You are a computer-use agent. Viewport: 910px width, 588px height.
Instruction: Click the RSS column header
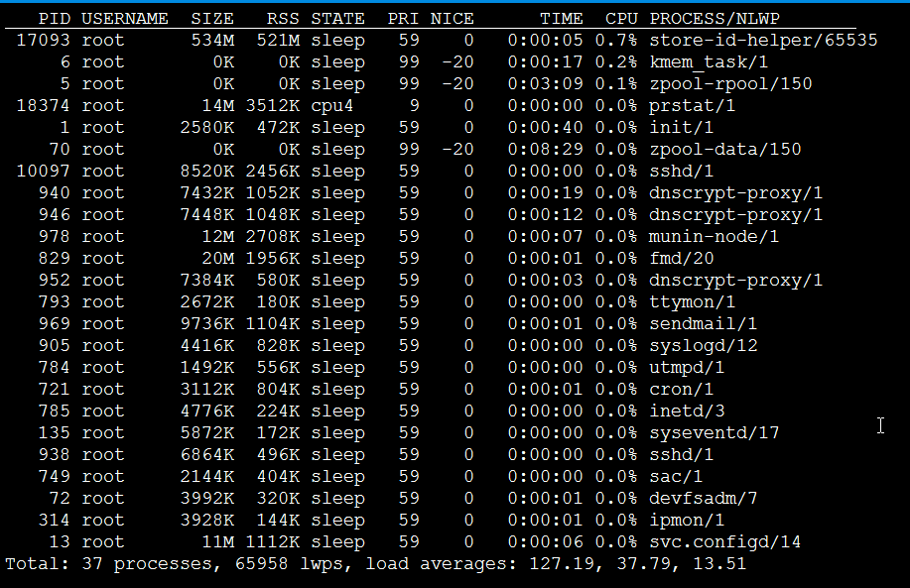[283, 19]
